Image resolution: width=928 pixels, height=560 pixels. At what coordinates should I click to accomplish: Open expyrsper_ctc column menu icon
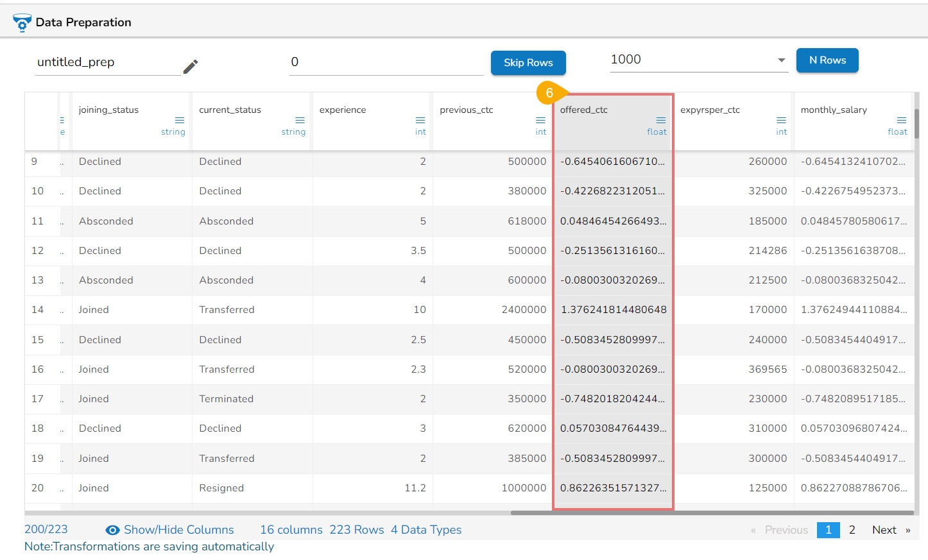click(781, 120)
